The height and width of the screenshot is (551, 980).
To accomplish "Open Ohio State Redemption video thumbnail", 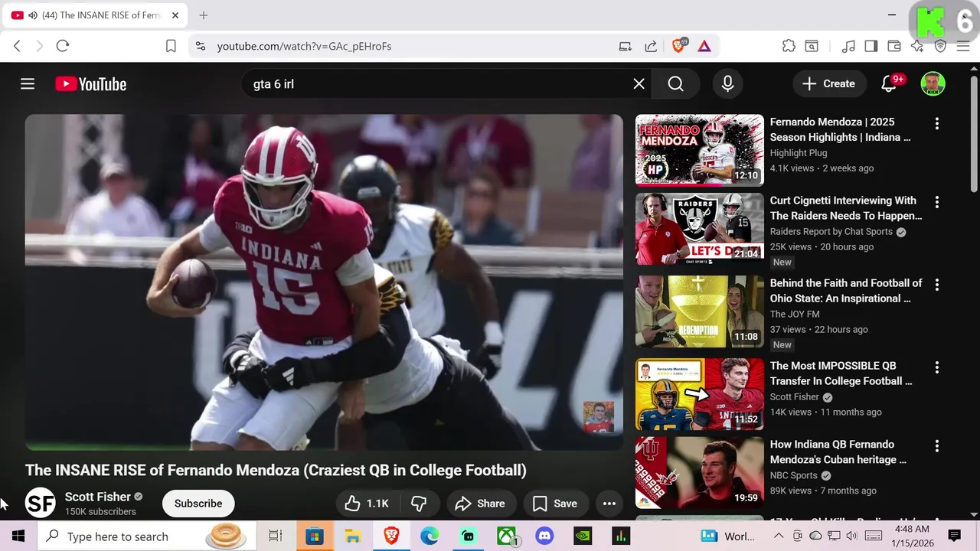I will pos(700,311).
